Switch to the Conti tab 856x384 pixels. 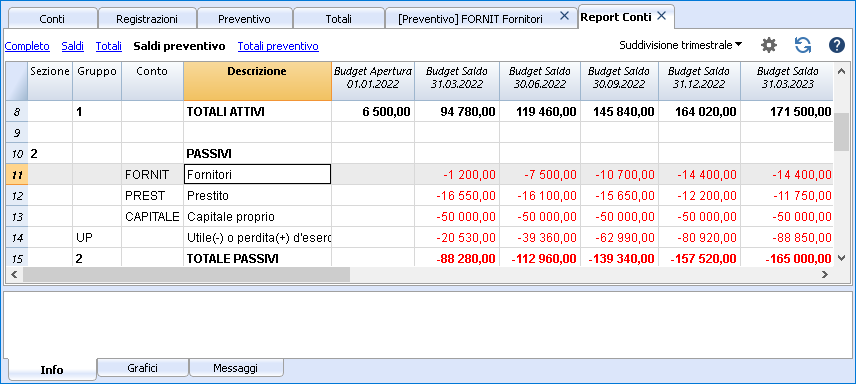coord(52,19)
